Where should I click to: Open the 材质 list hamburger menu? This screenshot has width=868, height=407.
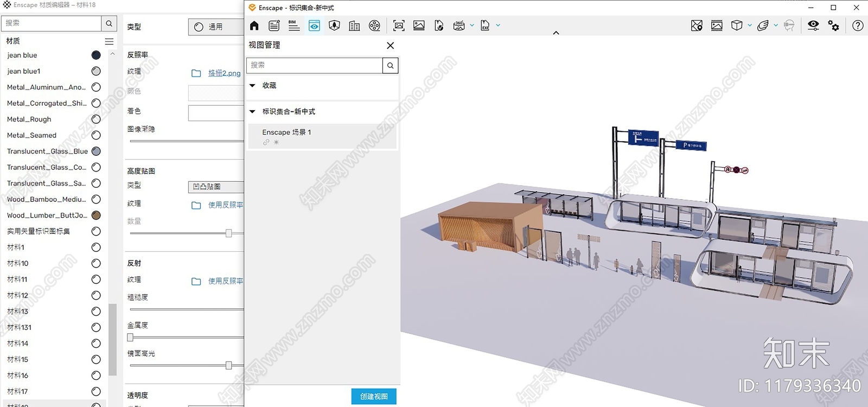click(x=109, y=41)
